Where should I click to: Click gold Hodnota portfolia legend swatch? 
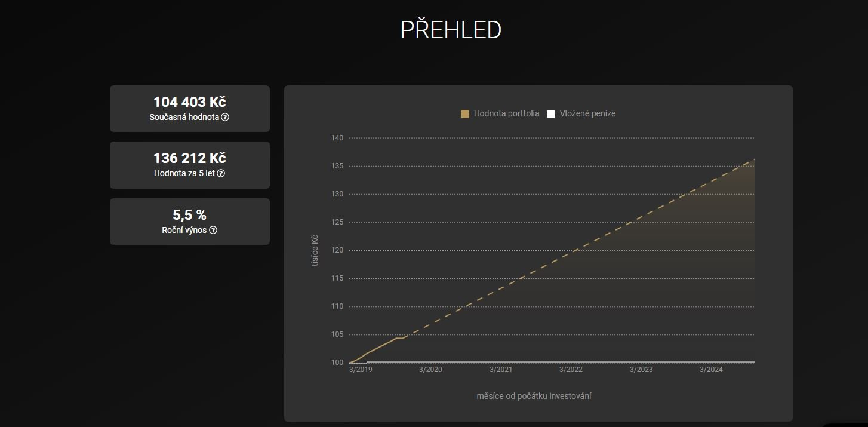coord(465,114)
